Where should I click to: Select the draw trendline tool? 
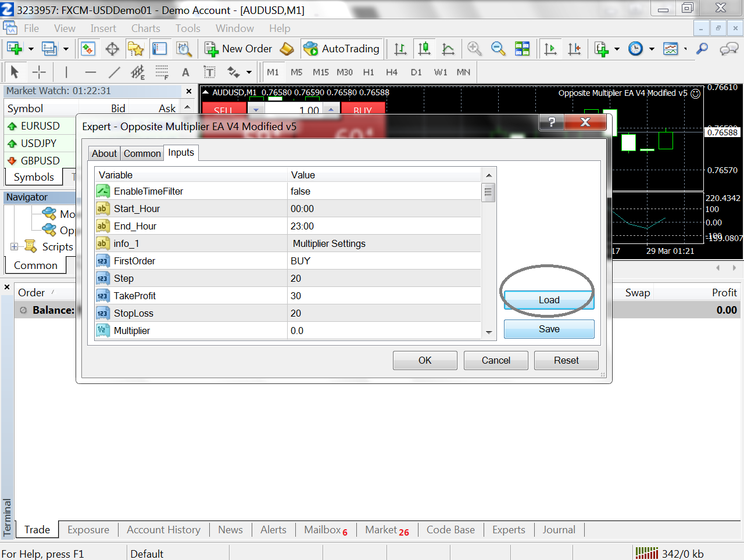coord(115,72)
